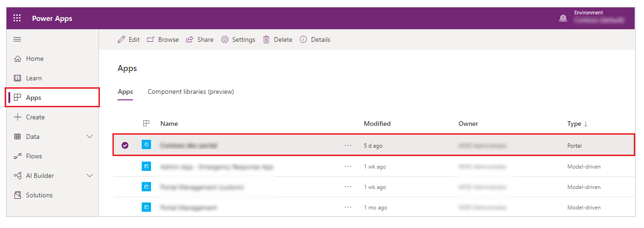
Task: Open Settings in the command bar
Action: tap(238, 39)
